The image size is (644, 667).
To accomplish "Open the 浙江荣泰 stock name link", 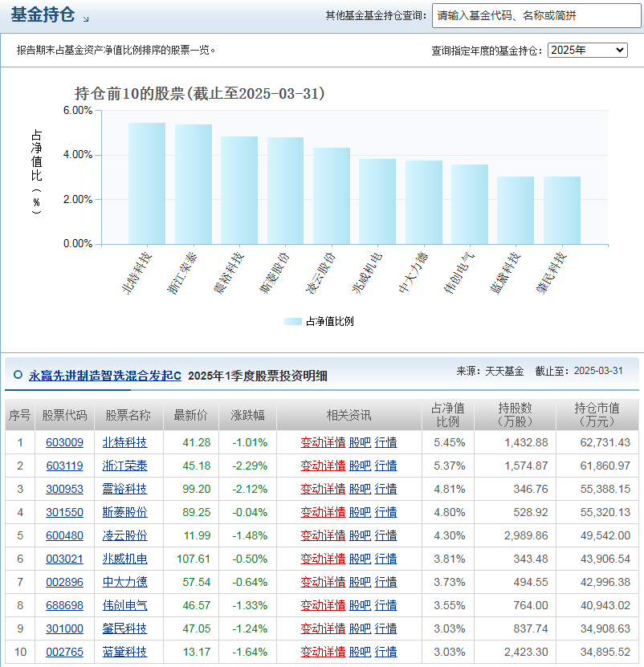I will (124, 466).
